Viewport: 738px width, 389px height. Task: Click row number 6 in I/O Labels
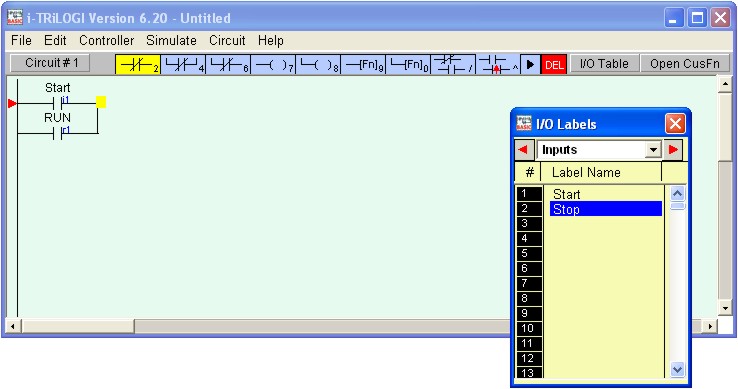tap(529, 268)
